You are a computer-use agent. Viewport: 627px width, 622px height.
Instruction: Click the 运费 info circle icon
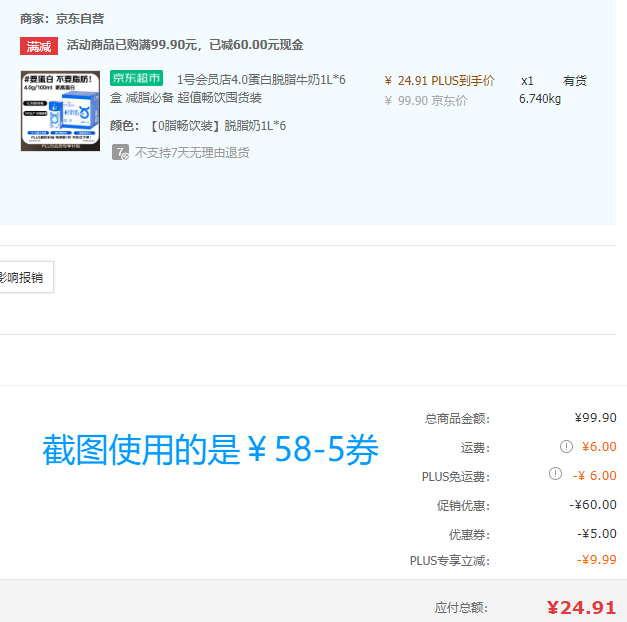tap(566, 446)
